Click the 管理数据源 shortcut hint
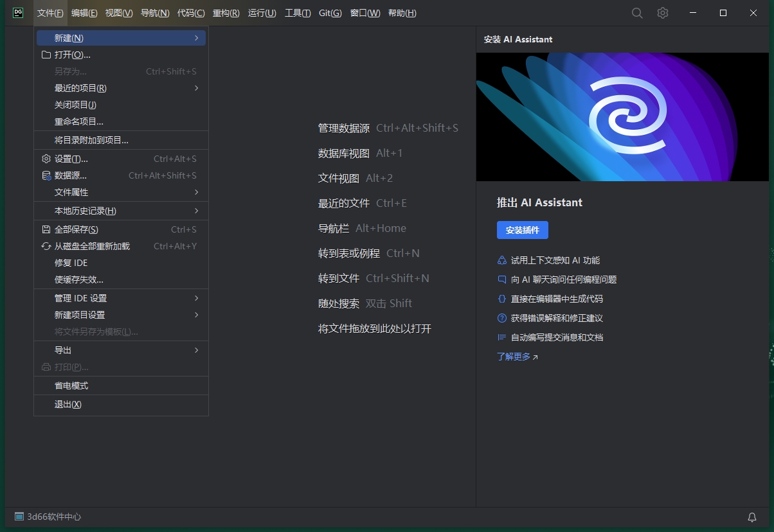 [388, 128]
